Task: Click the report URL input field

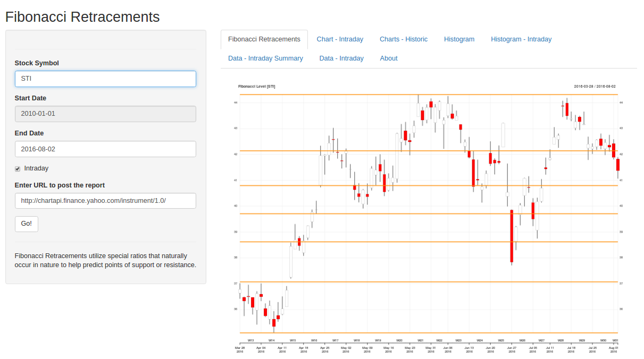Action: [105, 201]
